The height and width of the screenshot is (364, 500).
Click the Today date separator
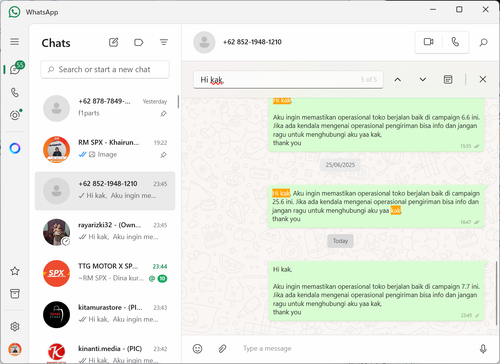pyautogui.click(x=340, y=241)
